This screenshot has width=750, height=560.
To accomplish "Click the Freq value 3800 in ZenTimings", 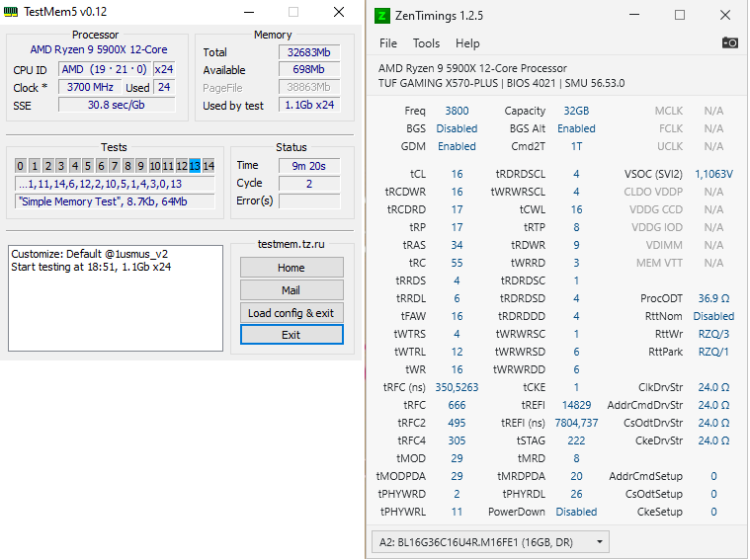I will [457, 111].
